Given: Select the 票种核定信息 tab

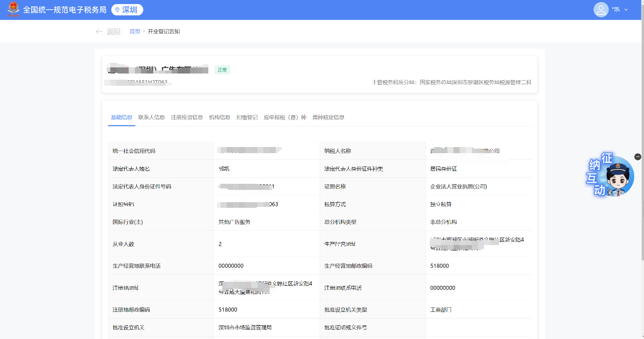Looking at the screenshot, I should [x=328, y=117].
